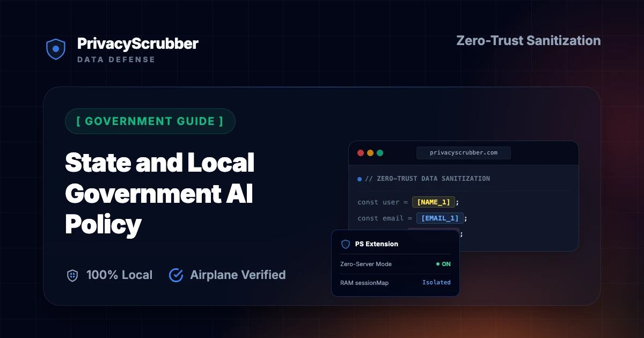Click the shield icon beside 100% Local

[72, 275]
